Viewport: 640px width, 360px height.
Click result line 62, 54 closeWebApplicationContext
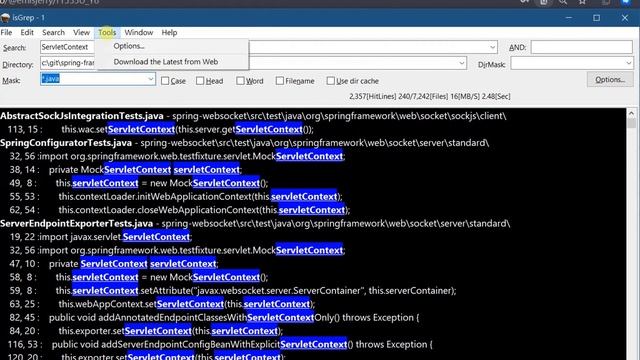click(x=180, y=210)
